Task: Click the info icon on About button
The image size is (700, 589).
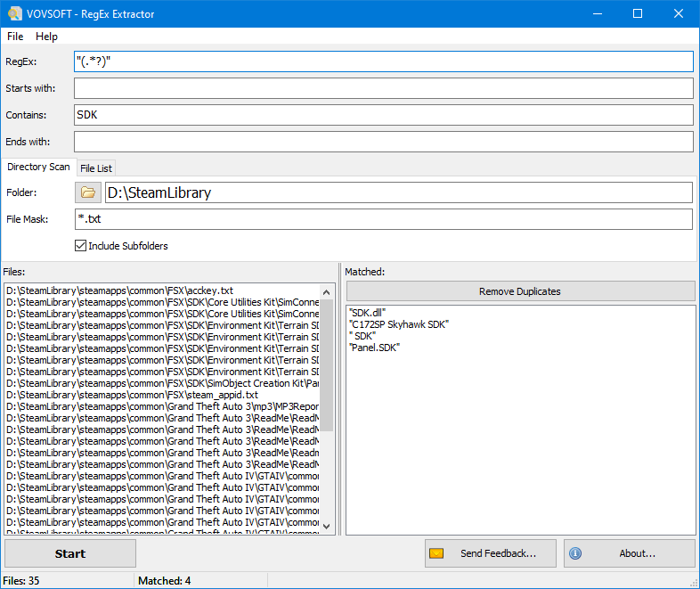Action: tap(575, 553)
